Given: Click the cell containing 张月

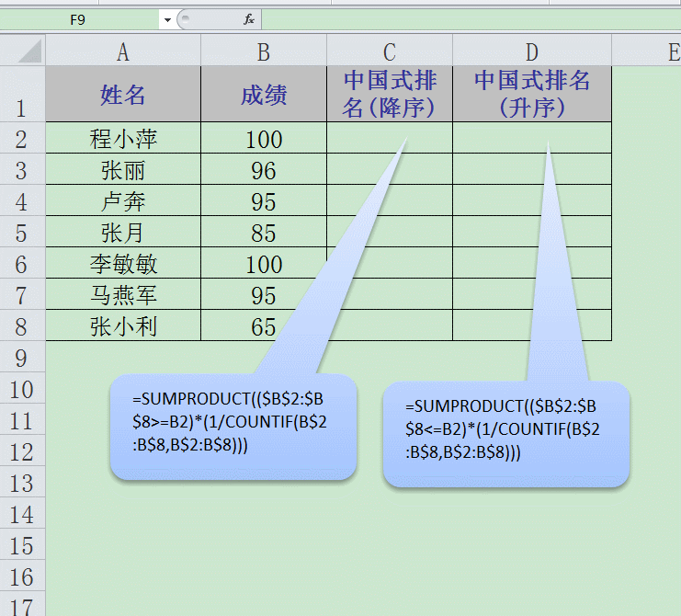Looking at the screenshot, I should coord(123,232).
